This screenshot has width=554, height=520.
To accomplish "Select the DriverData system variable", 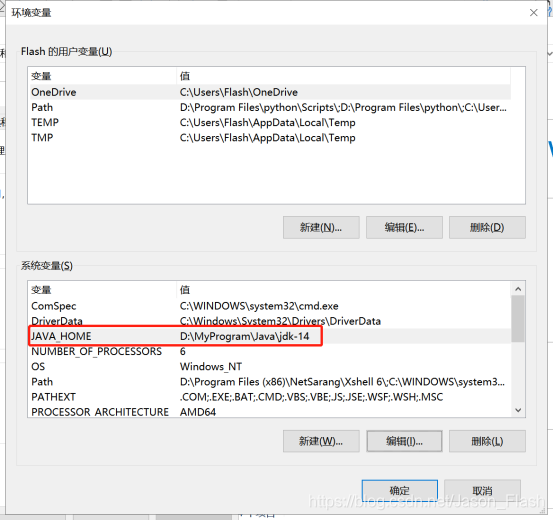I will (269, 321).
